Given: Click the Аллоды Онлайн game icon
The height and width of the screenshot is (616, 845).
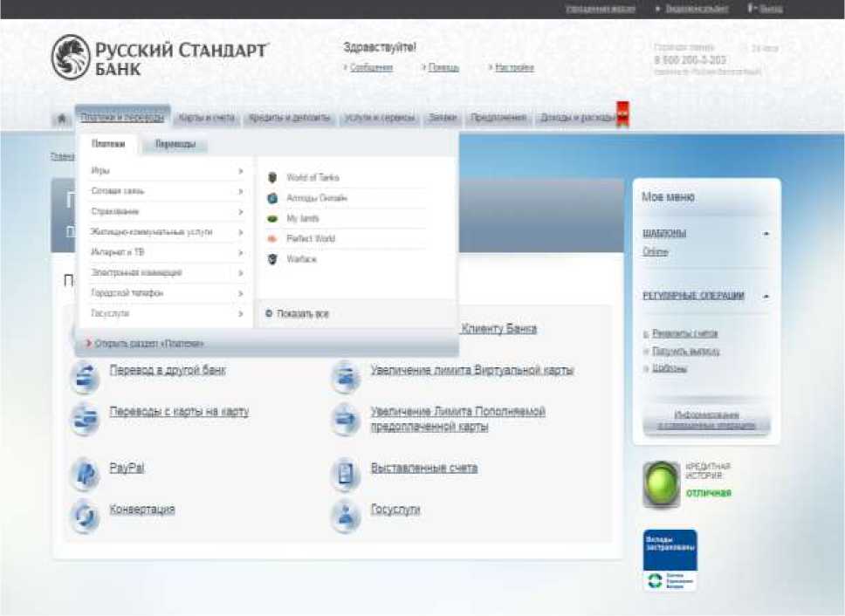Looking at the screenshot, I should (x=272, y=197).
